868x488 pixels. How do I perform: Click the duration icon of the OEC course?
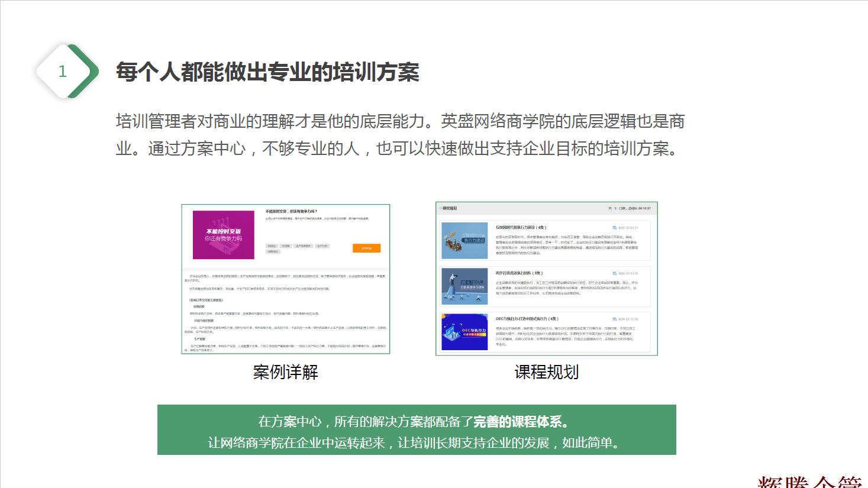615,319
